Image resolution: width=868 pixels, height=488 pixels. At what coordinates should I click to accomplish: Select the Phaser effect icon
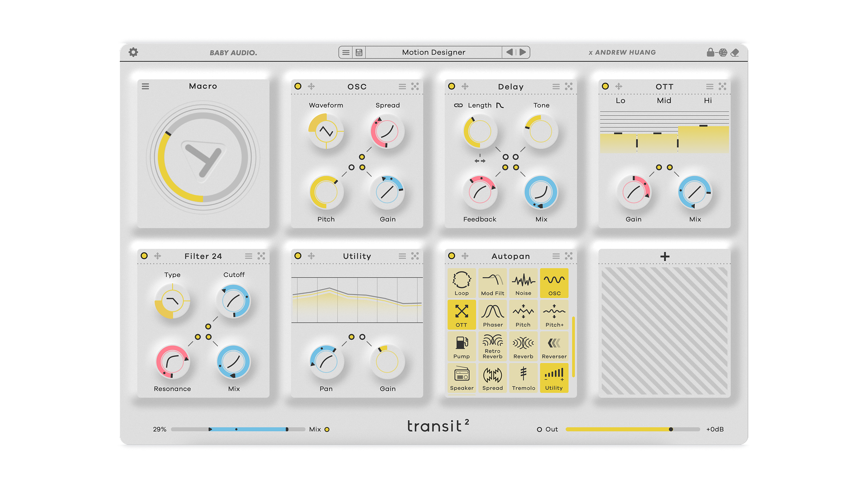pos(492,315)
